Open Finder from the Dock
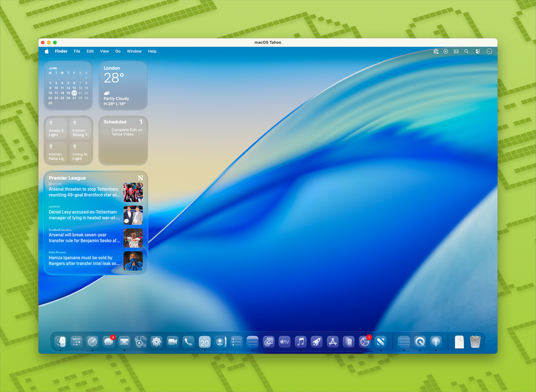Image resolution: width=536 pixels, height=392 pixels. click(x=60, y=342)
